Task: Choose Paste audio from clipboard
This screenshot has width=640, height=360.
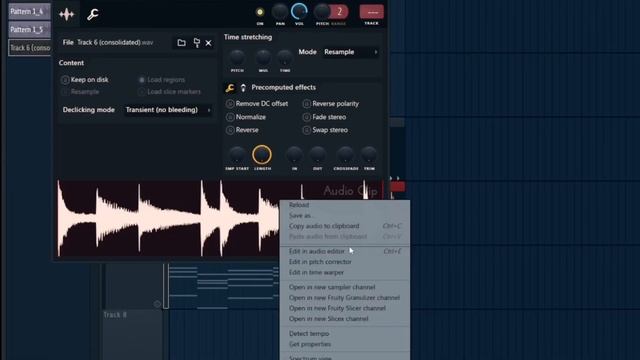Action: click(345, 237)
